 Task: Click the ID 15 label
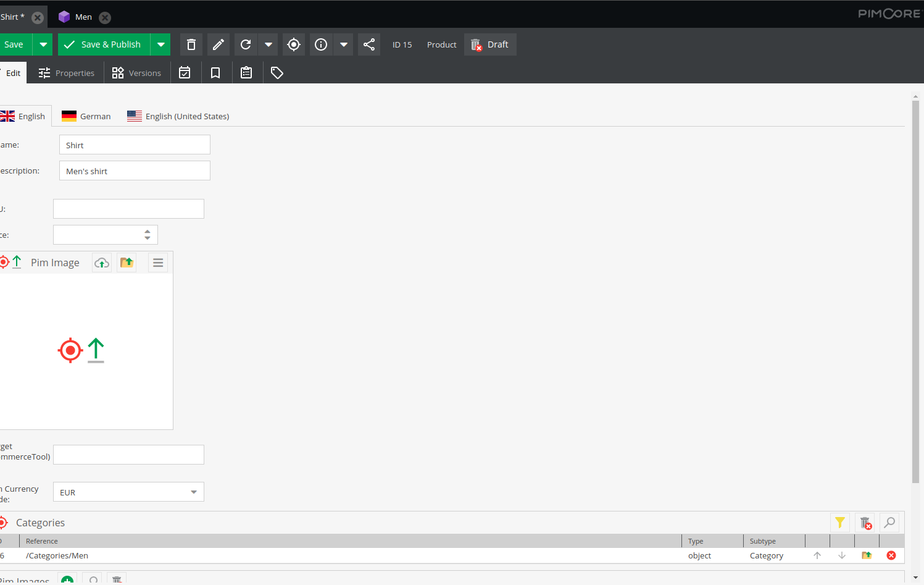click(x=402, y=44)
